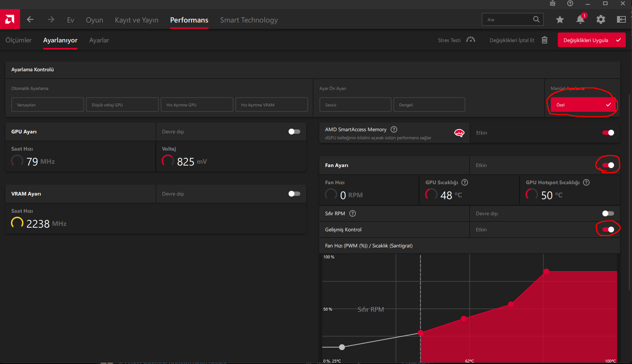The width and height of the screenshot is (632, 364).
Task: Click the trash icon to discard changes
Action: pyautogui.click(x=545, y=40)
